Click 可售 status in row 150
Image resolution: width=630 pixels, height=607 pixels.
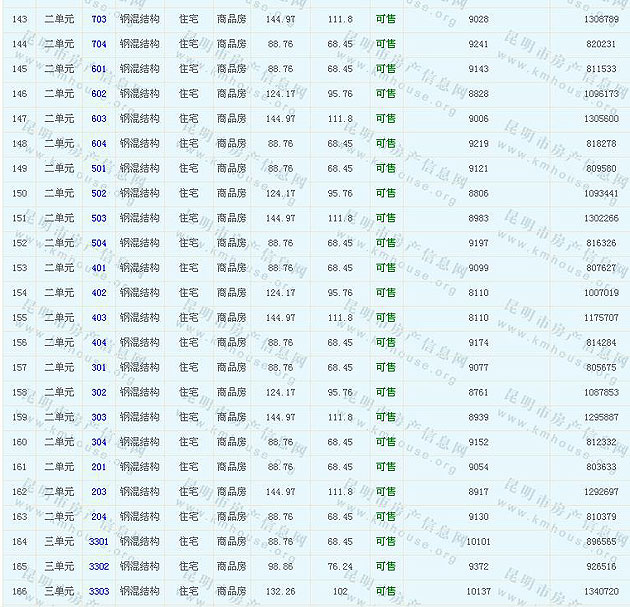[385, 193]
